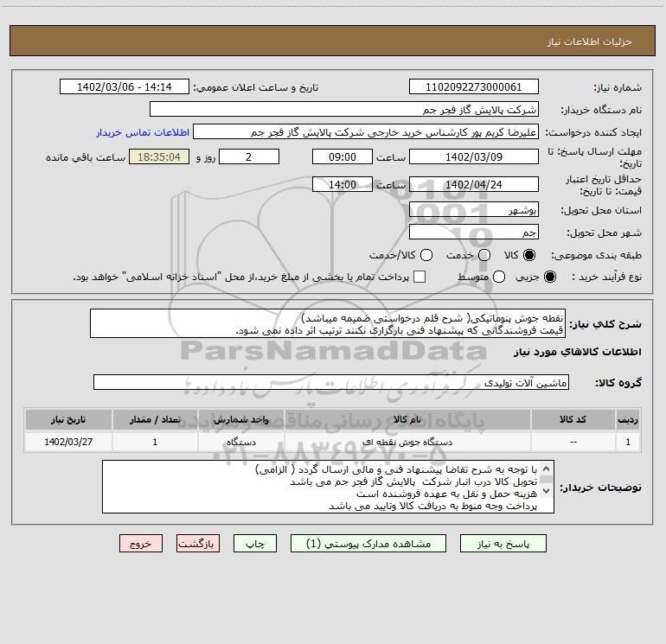Select the کالا/خدمت radio button

426,255
